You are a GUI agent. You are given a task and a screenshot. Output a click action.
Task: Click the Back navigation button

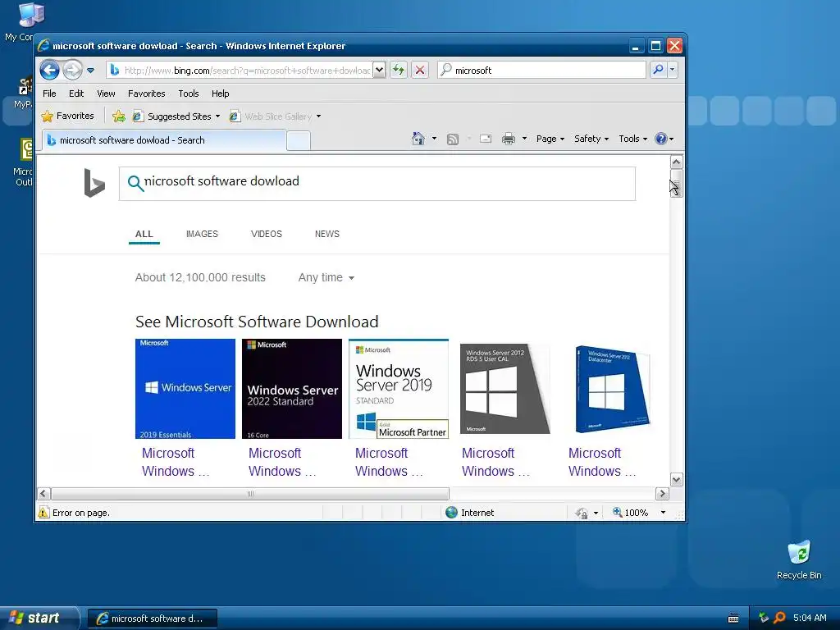pos(49,70)
